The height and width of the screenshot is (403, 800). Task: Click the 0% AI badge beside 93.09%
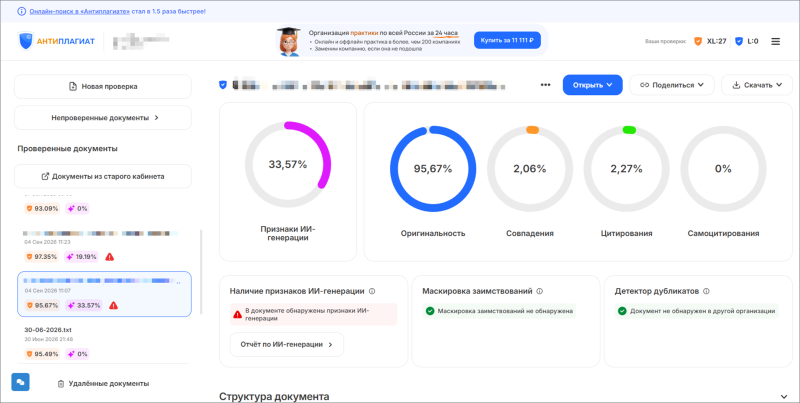pos(77,208)
